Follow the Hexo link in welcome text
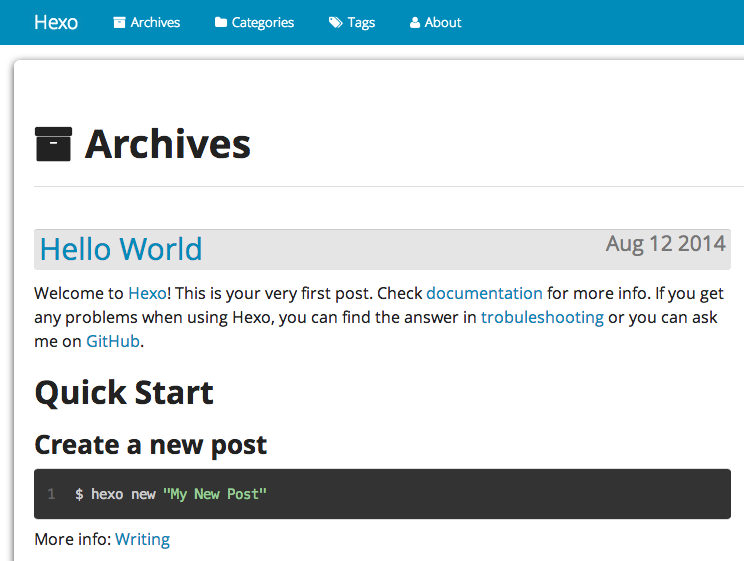The height and width of the screenshot is (561, 744). click(148, 293)
